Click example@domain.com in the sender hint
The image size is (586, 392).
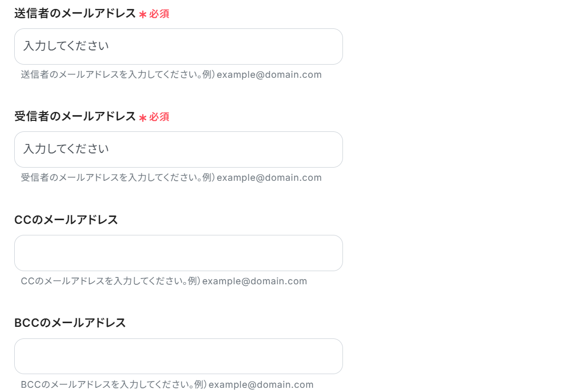click(x=269, y=75)
